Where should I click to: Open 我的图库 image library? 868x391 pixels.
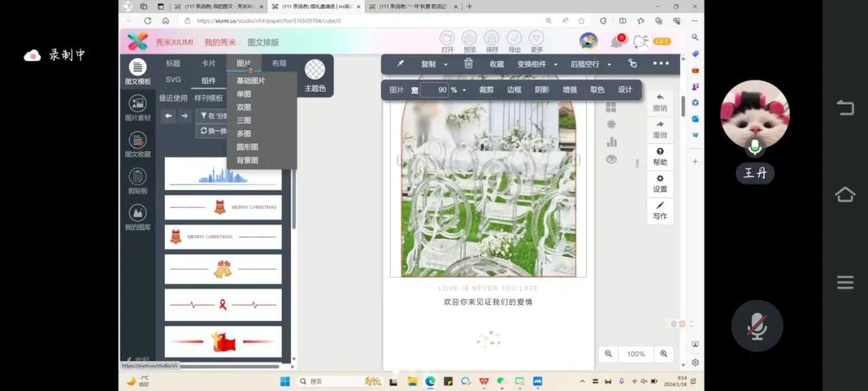pos(137,217)
